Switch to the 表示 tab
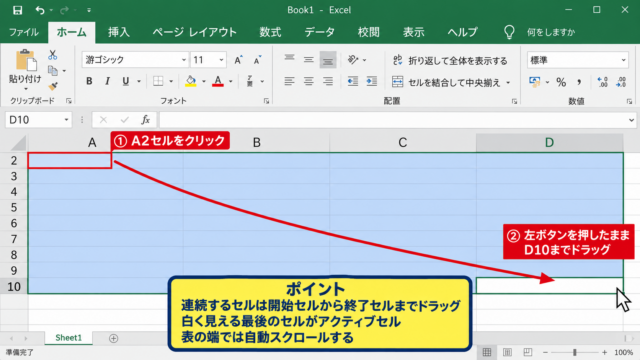Viewport: 640px width, 360px height. pos(413,32)
